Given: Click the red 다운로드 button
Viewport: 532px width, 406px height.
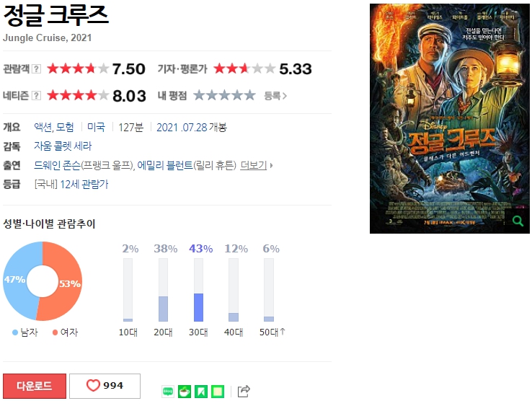Looking at the screenshot, I should (x=35, y=386).
